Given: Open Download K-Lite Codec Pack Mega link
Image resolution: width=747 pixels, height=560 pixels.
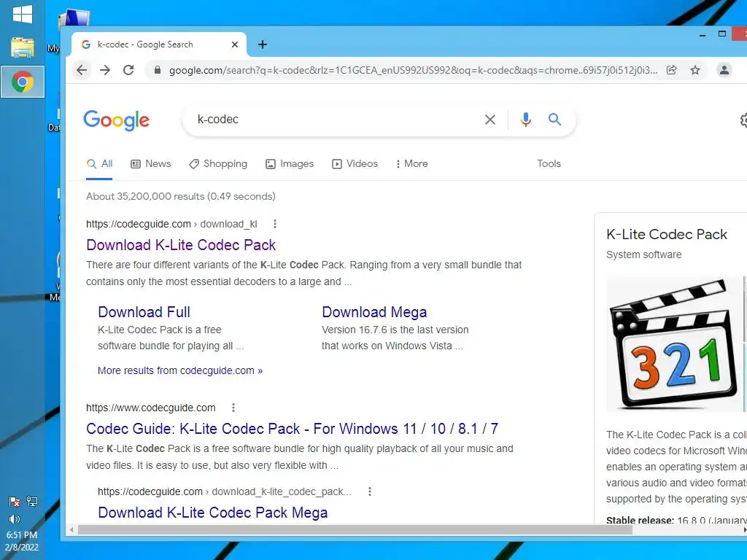Looking at the screenshot, I should click(212, 513).
